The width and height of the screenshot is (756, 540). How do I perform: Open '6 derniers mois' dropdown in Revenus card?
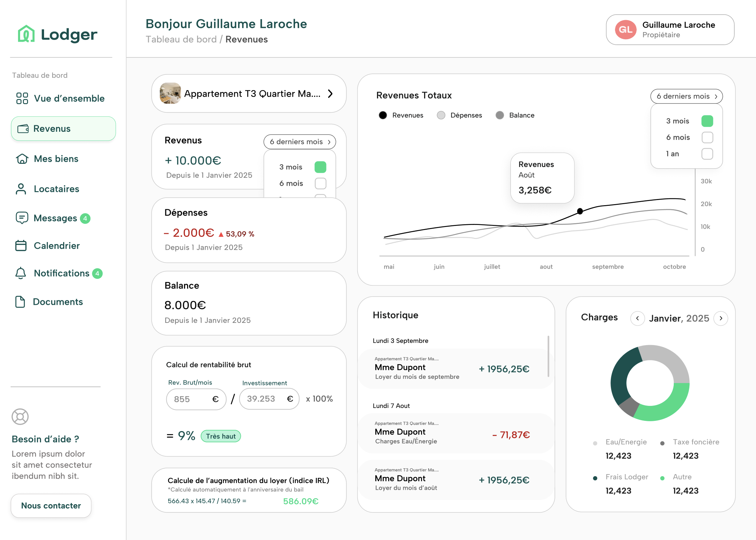(x=299, y=142)
